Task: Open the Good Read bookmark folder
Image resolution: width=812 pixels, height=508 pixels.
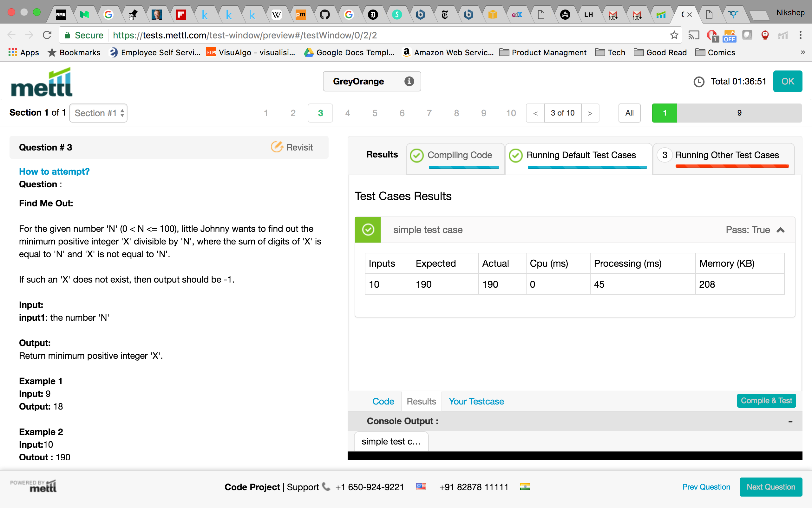Action: pos(660,52)
